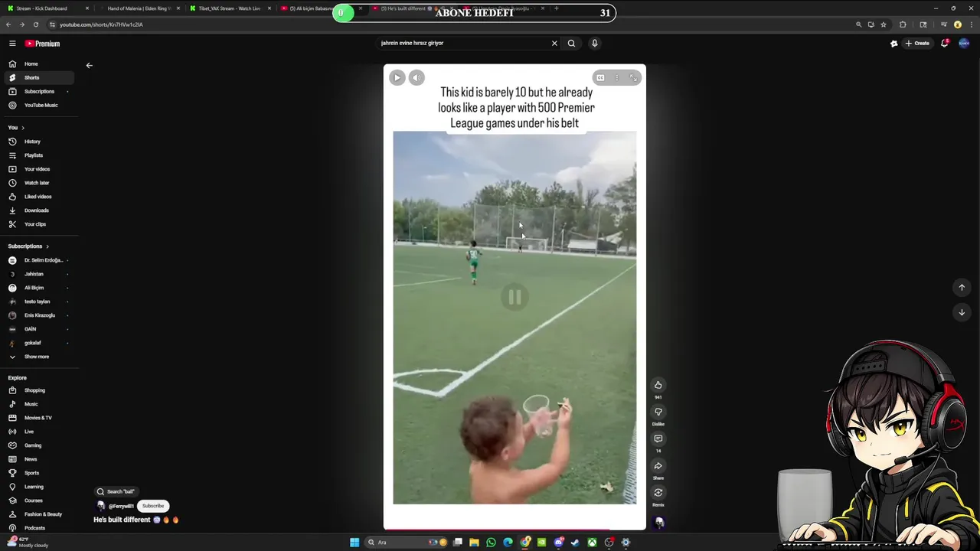Open Home in the sidebar

point(40,64)
